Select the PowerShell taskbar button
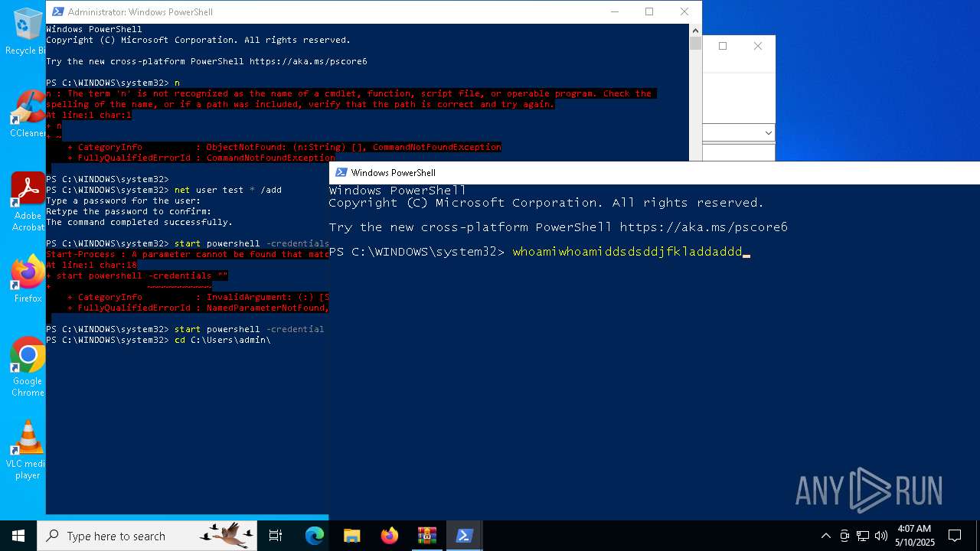 464,536
